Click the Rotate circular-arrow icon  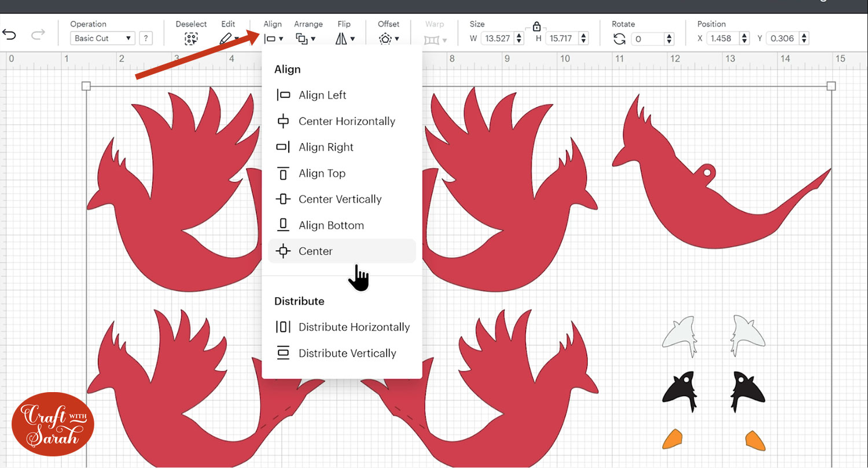point(619,39)
